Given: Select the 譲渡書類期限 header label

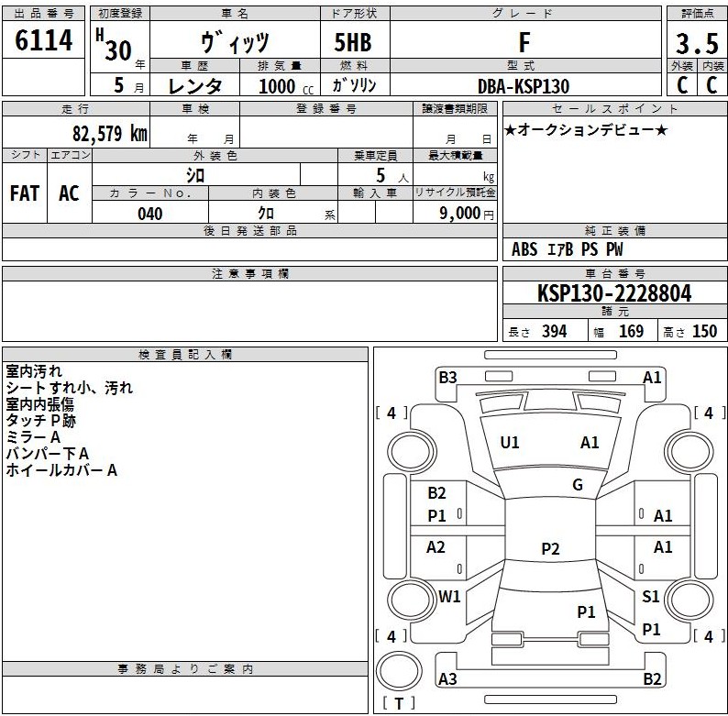Looking at the screenshot, I should click(455, 109).
